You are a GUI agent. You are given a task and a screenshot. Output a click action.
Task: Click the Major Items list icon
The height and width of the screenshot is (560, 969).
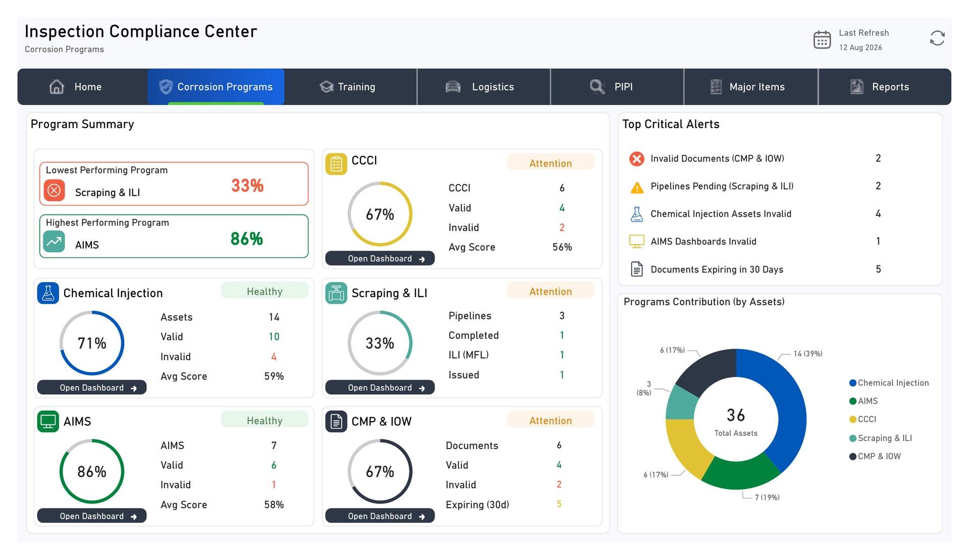[716, 87]
